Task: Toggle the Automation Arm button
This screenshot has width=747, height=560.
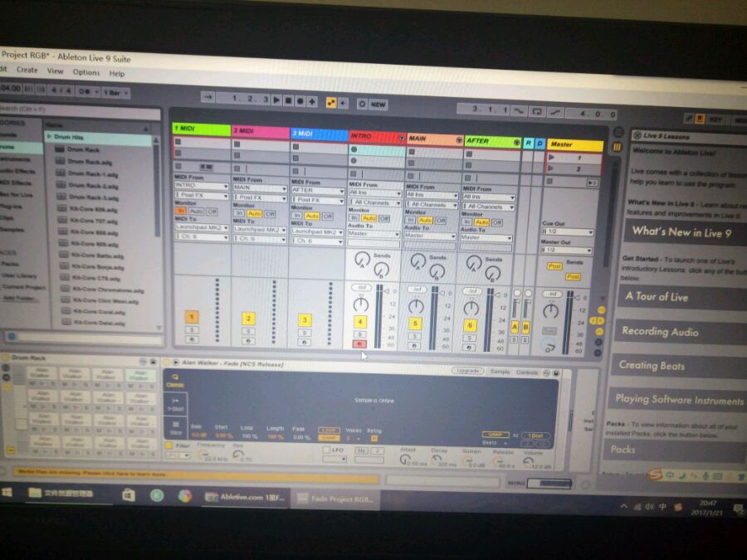Action: click(330, 102)
